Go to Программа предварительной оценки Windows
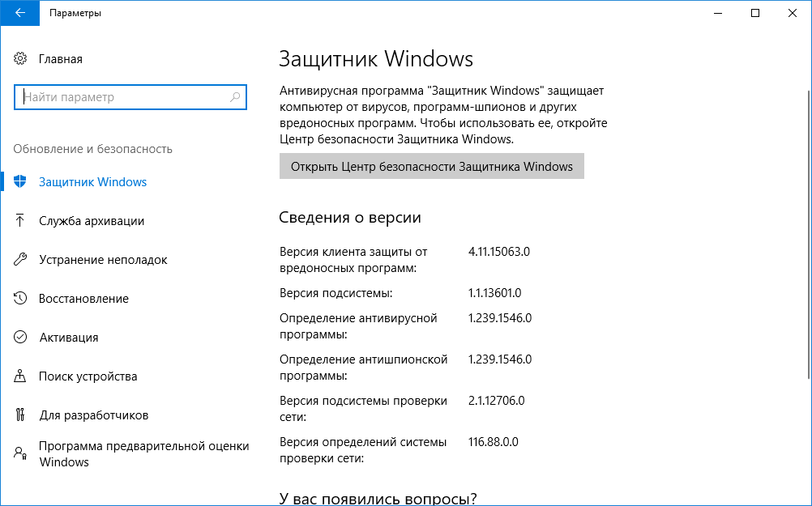This screenshot has height=506, width=812. tap(143, 453)
